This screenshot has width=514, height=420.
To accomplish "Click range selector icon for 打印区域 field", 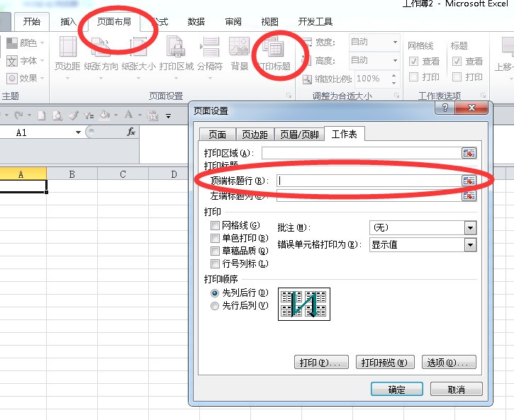I will coord(469,153).
